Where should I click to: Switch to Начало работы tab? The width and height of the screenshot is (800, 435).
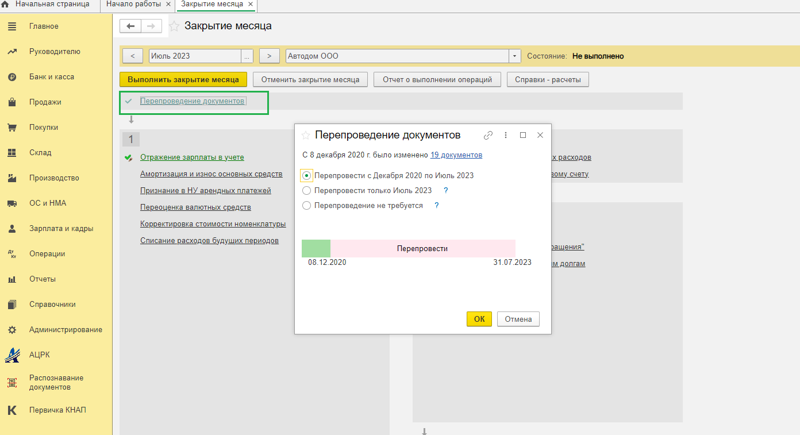pyautogui.click(x=134, y=4)
